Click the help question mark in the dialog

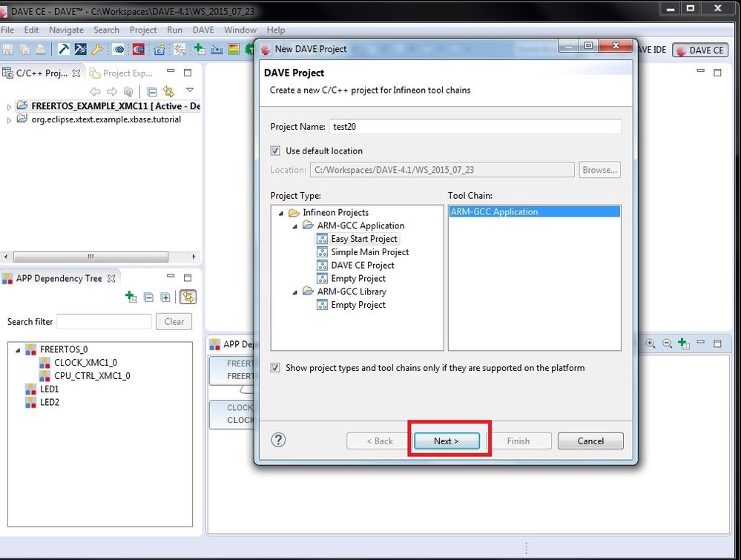point(278,440)
